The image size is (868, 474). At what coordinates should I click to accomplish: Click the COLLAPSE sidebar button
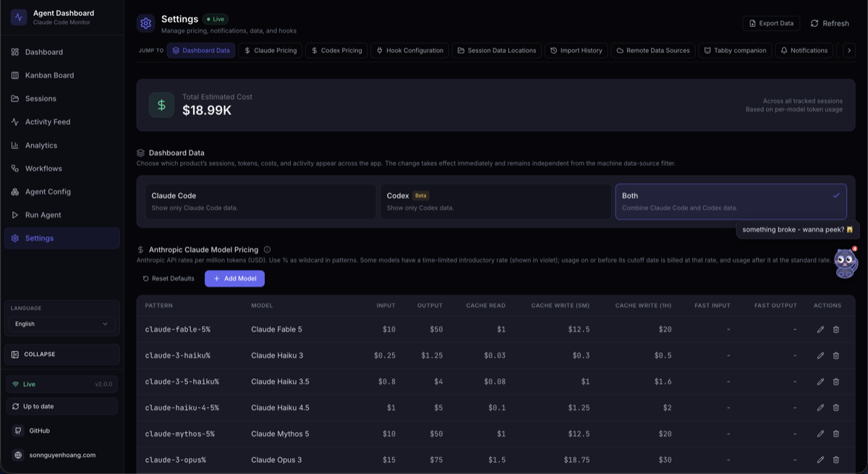(61, 355)
